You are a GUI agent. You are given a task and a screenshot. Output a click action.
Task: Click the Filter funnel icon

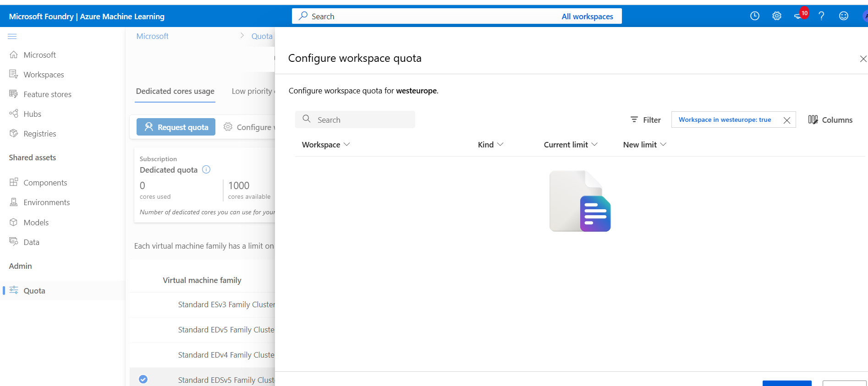coord(634,120)
